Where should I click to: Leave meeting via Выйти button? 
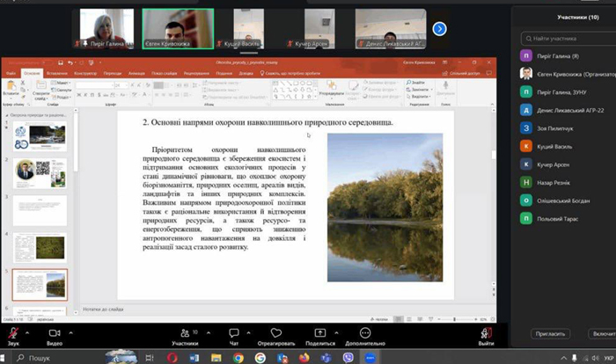pyautogui.click(x=486, y=337)
